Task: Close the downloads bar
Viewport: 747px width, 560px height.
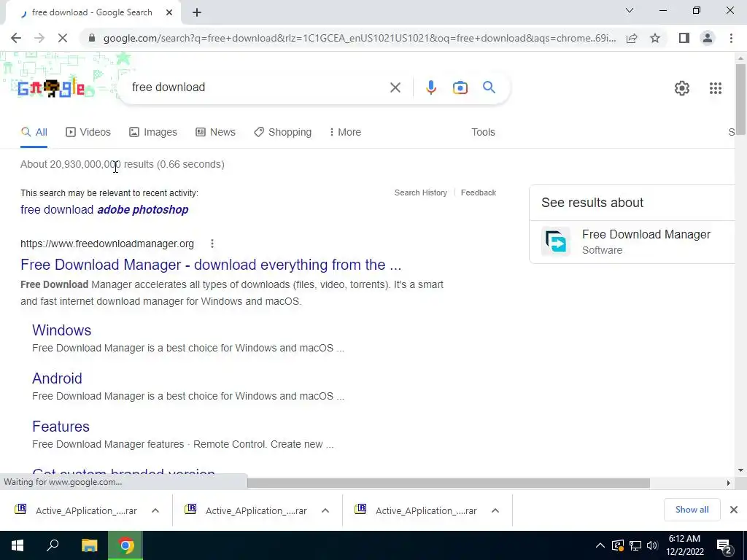Action: tap(734, 510)
